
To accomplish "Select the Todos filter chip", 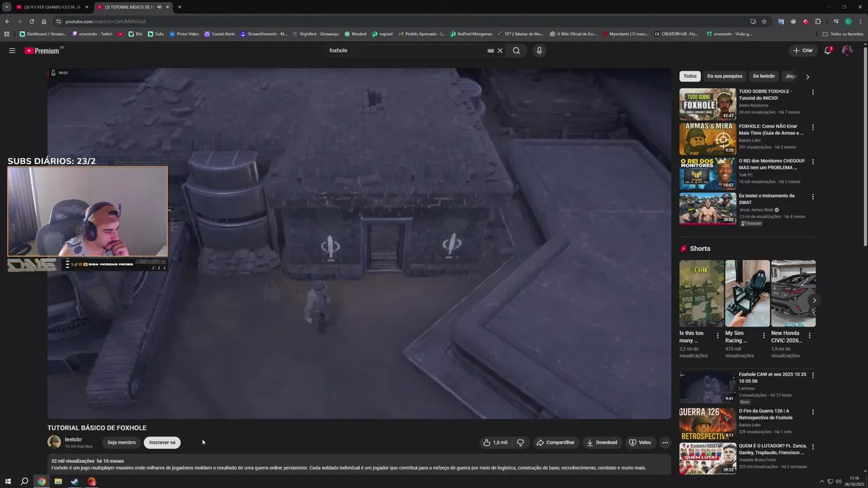I will 690,77.
